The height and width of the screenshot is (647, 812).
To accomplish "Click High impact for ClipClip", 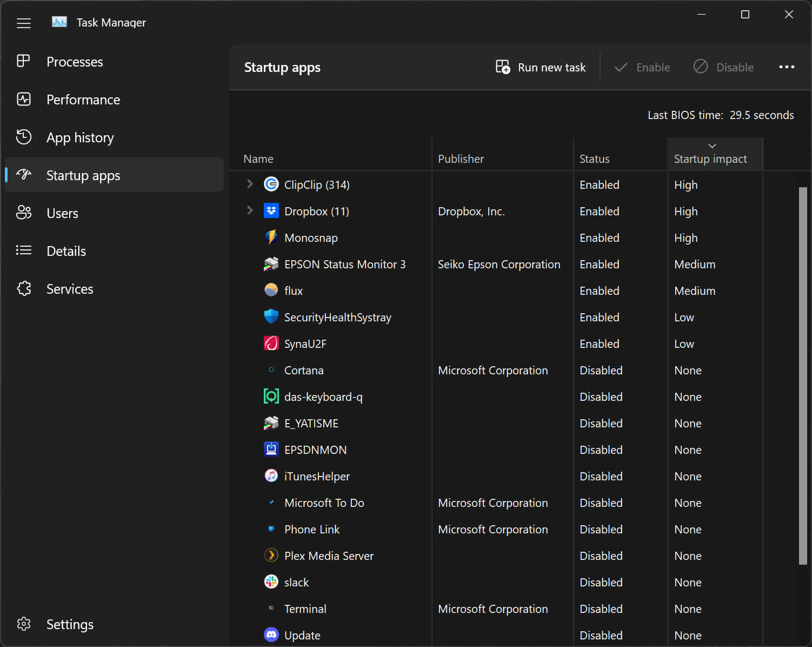I will (686, 185).
